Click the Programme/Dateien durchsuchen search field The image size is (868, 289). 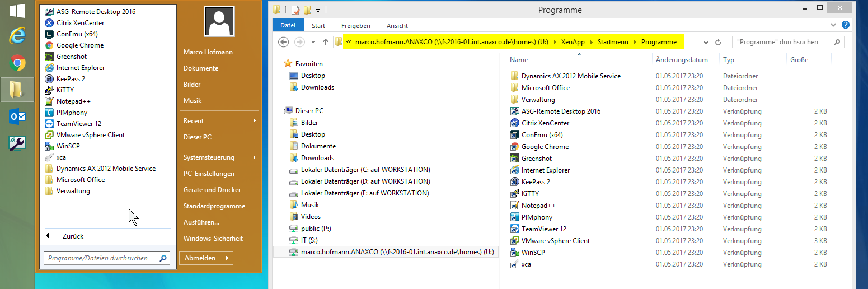click(106, 258)
